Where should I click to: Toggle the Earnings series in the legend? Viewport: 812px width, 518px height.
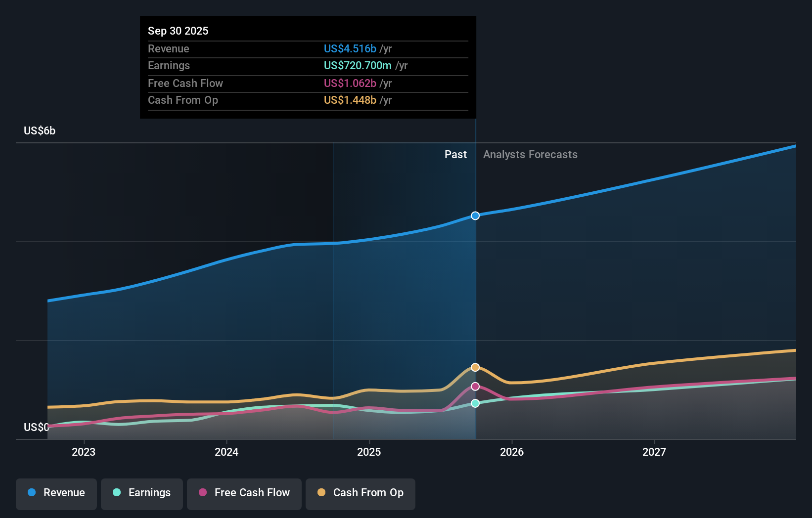tap(142, 493)
